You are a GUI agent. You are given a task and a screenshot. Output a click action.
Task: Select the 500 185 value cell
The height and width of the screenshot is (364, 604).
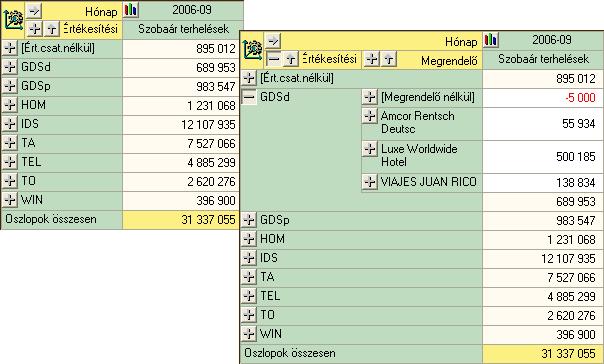click(543, 157)
